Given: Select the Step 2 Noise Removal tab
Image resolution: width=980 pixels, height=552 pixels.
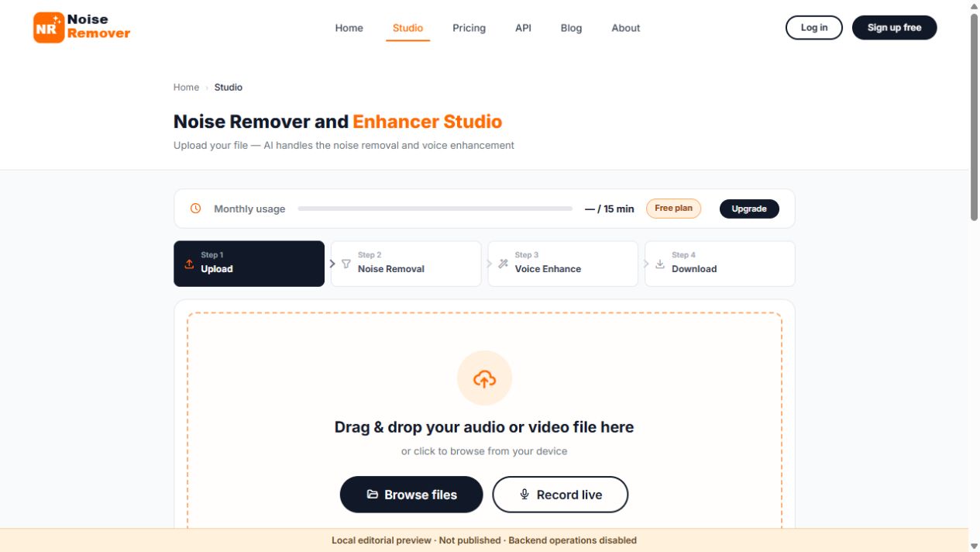Looking at the screenshot, I should [x=406, y=264].
